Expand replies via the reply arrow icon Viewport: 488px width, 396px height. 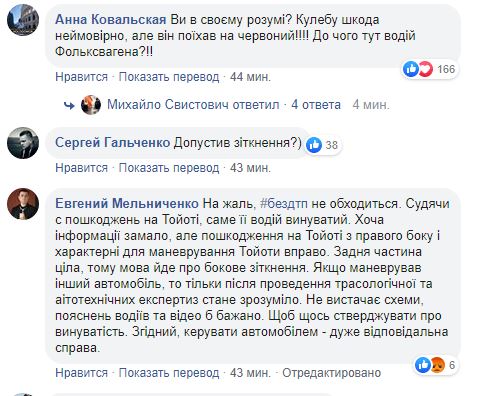[69, 105]
